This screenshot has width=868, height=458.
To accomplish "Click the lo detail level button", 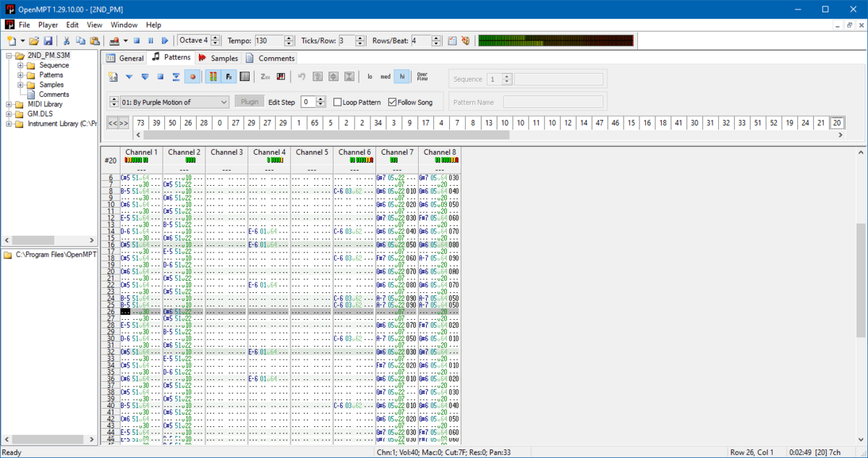I will [x=370, y=76].
